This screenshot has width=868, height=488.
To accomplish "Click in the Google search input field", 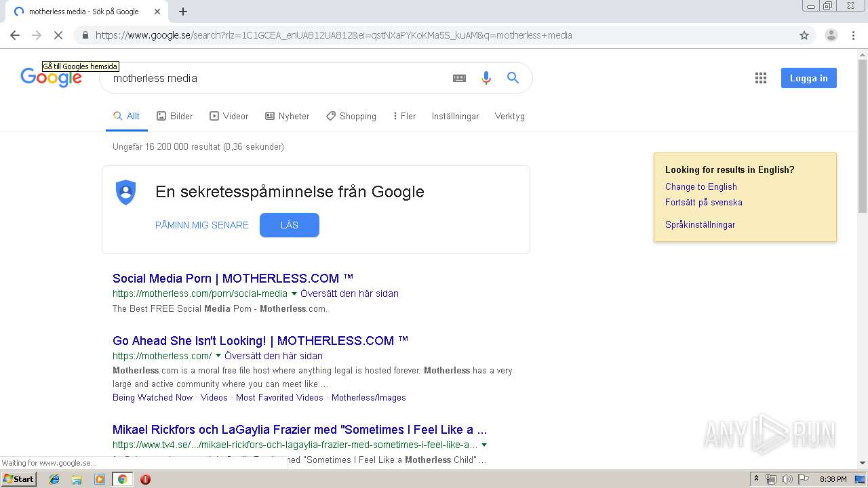I will click(x=278, y=78).
